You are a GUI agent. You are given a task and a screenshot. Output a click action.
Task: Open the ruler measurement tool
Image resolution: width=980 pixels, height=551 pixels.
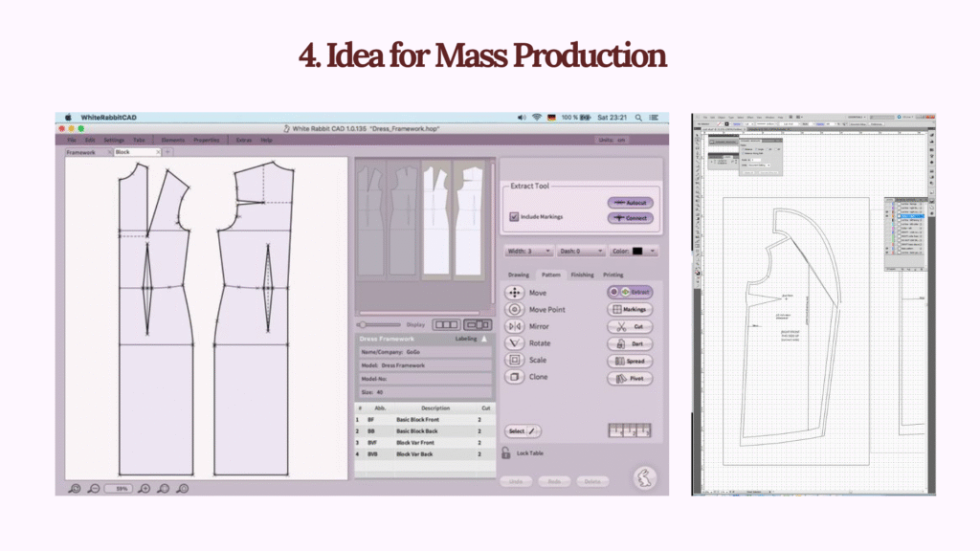coord(629,431)
